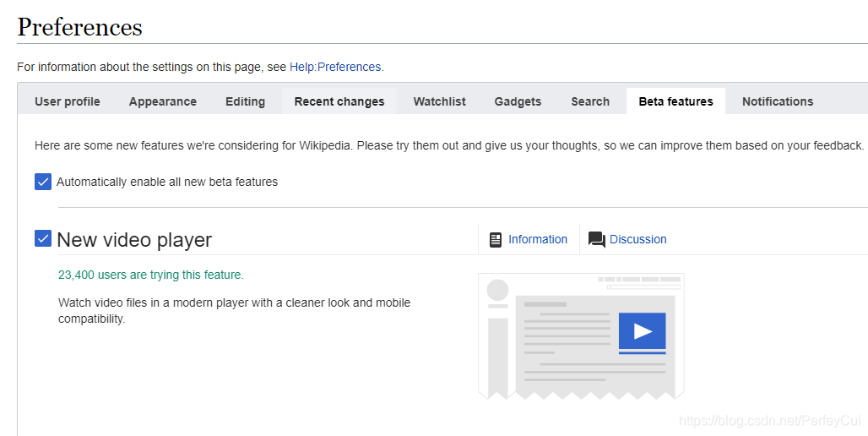Click the Discussion speech bubbles icon
Screen dimensions: 868x436
[x=597, y=240]
